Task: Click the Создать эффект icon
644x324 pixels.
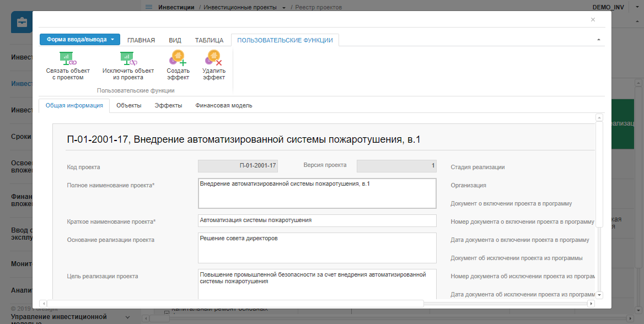Action: (x=178, y=58)
